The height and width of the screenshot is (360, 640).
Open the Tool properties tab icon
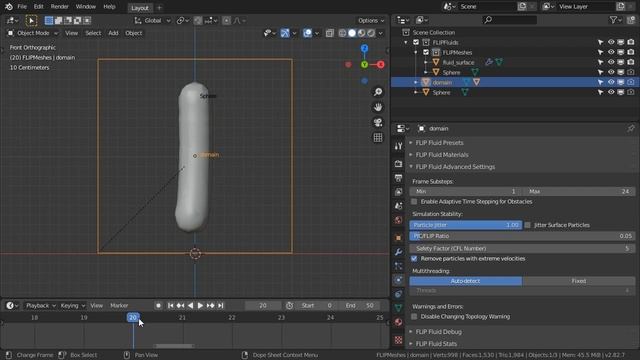[398, 146]
